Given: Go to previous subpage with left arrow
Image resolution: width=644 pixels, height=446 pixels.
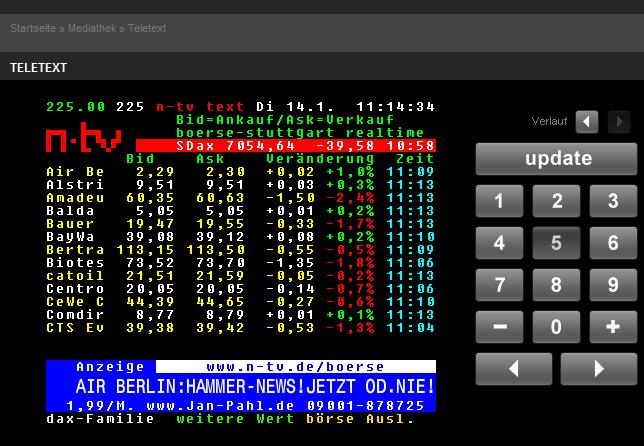Looking at the screenshot, I should click(x=514, y=369).
